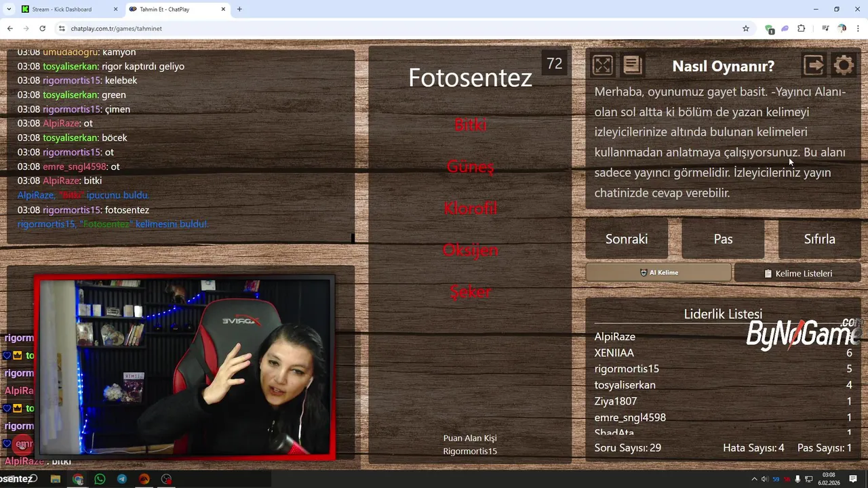Viewport: 868px width, 488px height.
Task: Open the notes page icon beside fullscreen
Action: click(632, 65)
